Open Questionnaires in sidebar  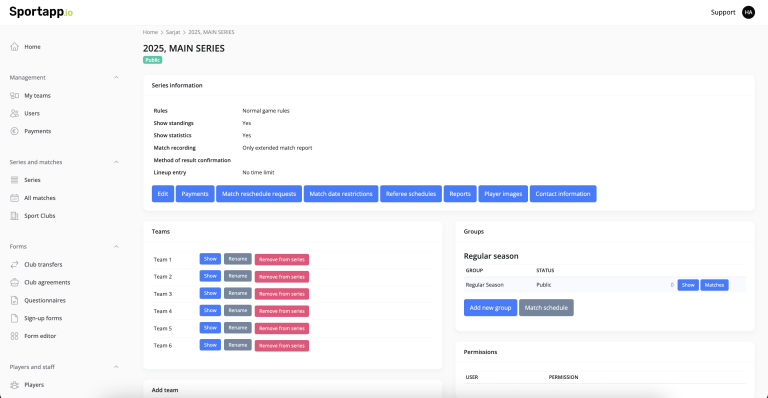(x=45, y=301)
